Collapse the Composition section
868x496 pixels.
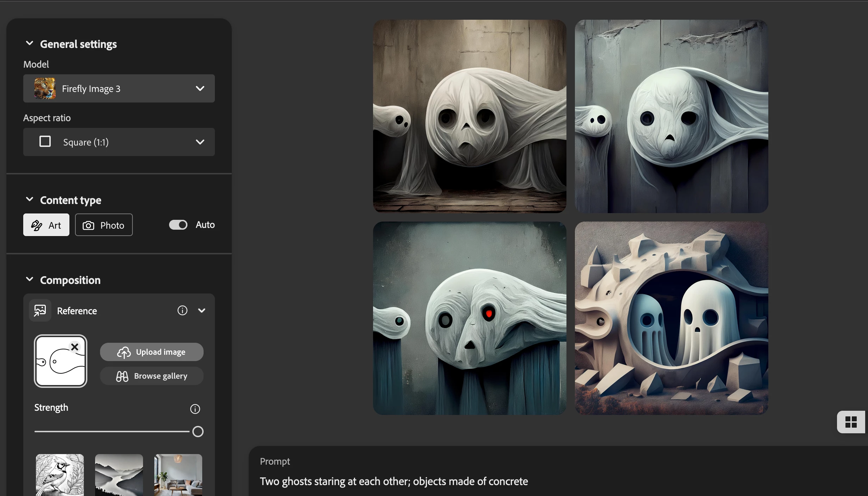coord(30,279)
